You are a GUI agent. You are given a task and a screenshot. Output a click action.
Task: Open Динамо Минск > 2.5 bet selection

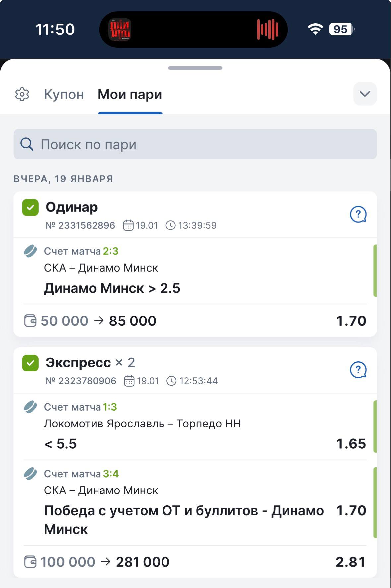point(112,288)
